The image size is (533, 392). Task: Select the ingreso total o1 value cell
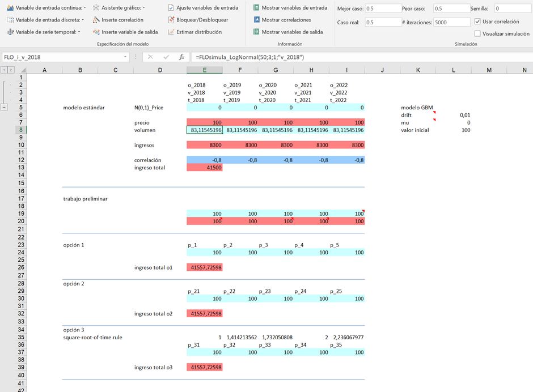(205, 267)
